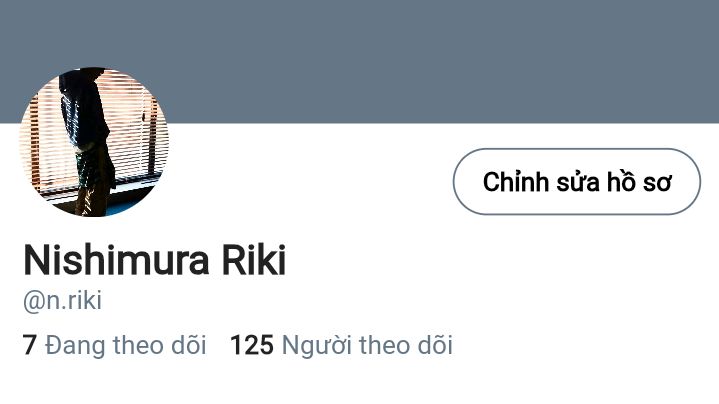Tap the Đang theo dõi label
Image resolution: width=719 pixels, height=404 pixels.
pyautogui.click(x=126, y=345)
